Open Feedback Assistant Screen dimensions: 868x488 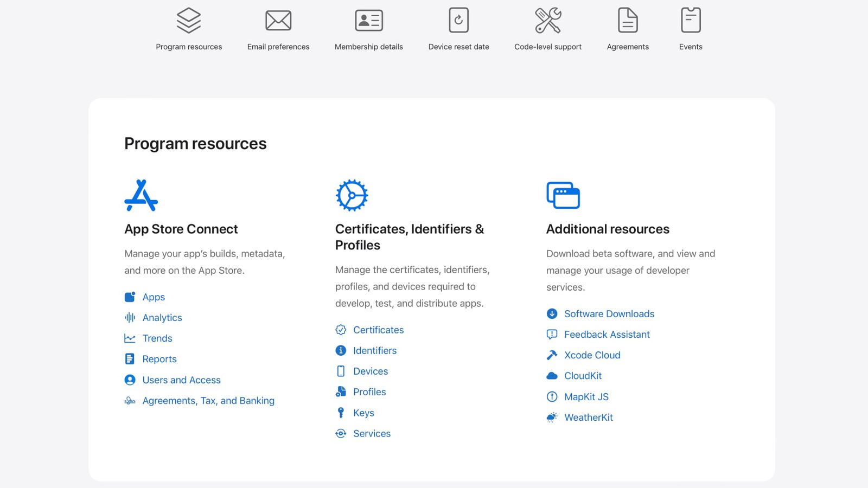coord(607,335)
